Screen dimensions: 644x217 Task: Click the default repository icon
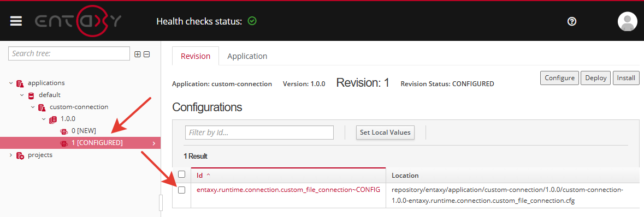[x=31, y=95]
